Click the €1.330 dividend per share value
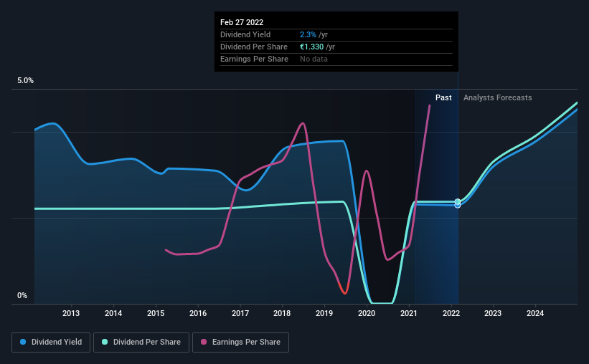The height and width of the screenshot is (364, 589). [312, 47]
